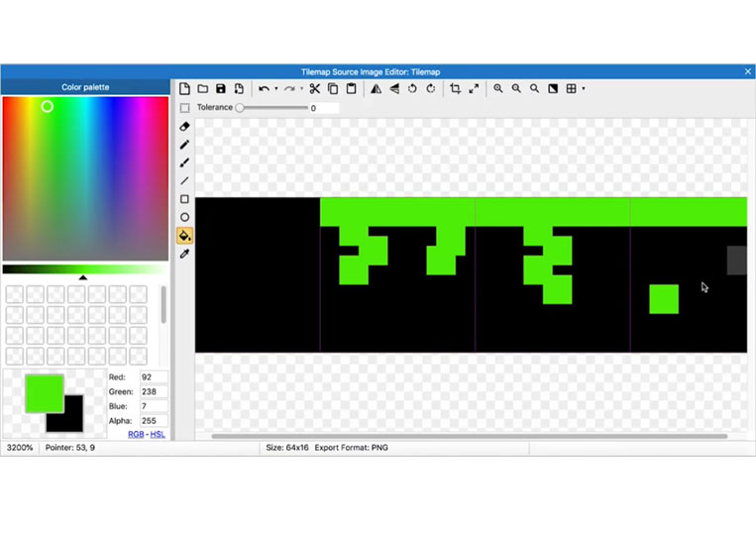
Task: Click the plain magnifier zoom icon
Action: 535,89
